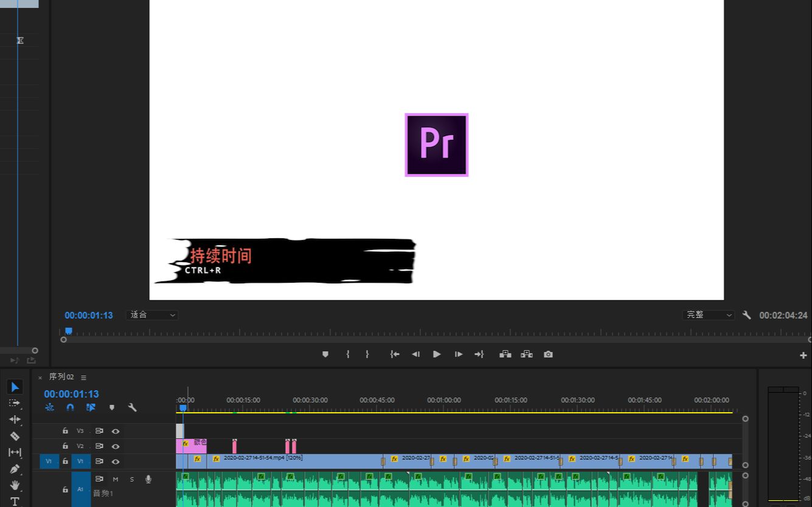Click the program monitor playhead
Viewport: 812px width, 507px height.
69,331
